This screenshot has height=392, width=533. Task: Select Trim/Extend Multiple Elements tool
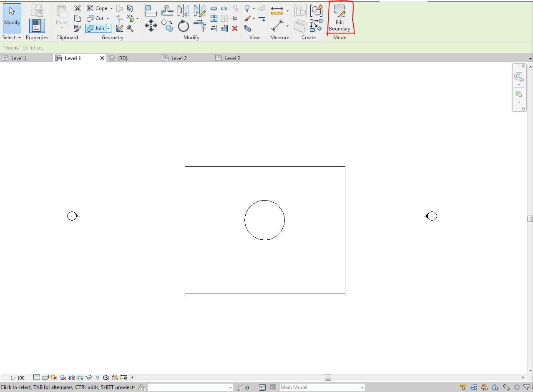click(224, 28)
